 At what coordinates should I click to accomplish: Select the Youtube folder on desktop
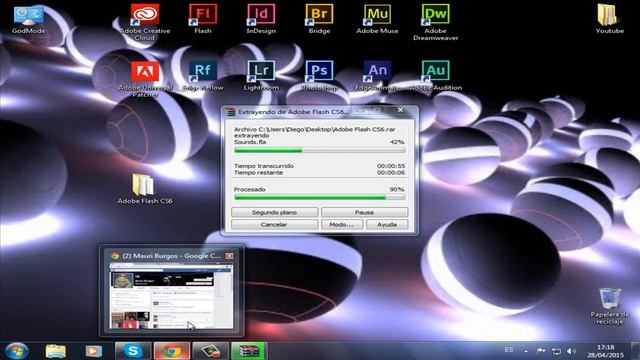click(x=609, y=19)
